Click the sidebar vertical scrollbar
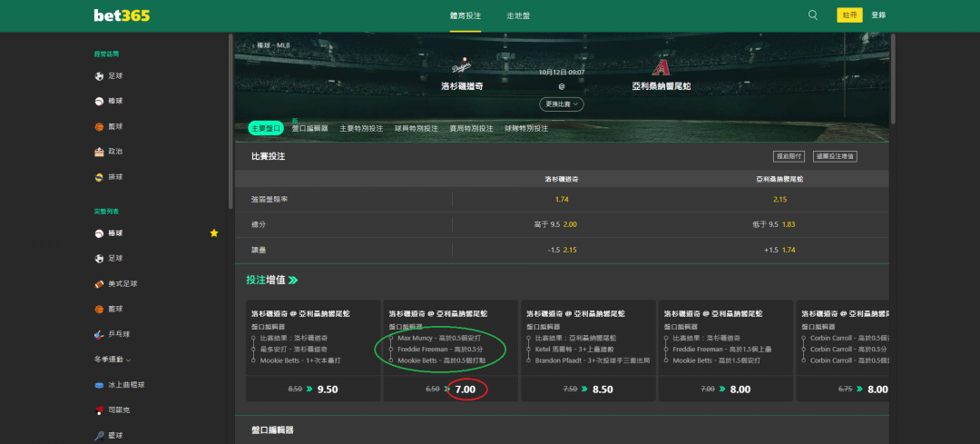 pos(230,122)
